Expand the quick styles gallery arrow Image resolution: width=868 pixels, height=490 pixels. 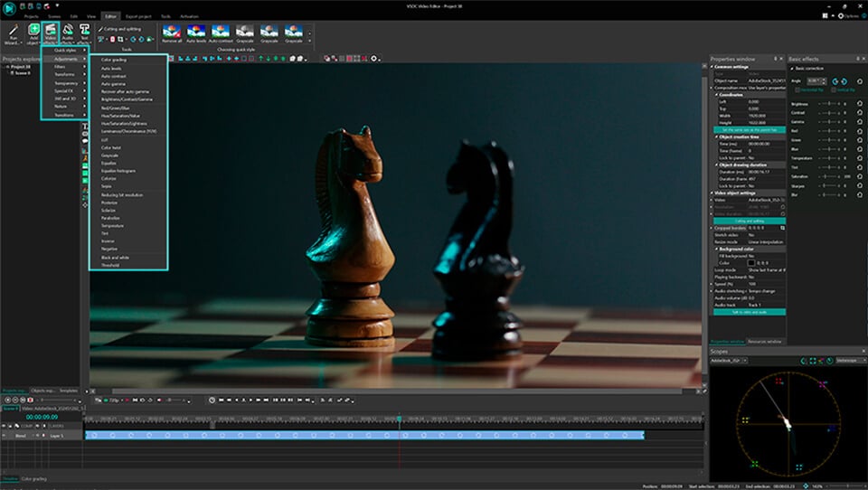309,41
